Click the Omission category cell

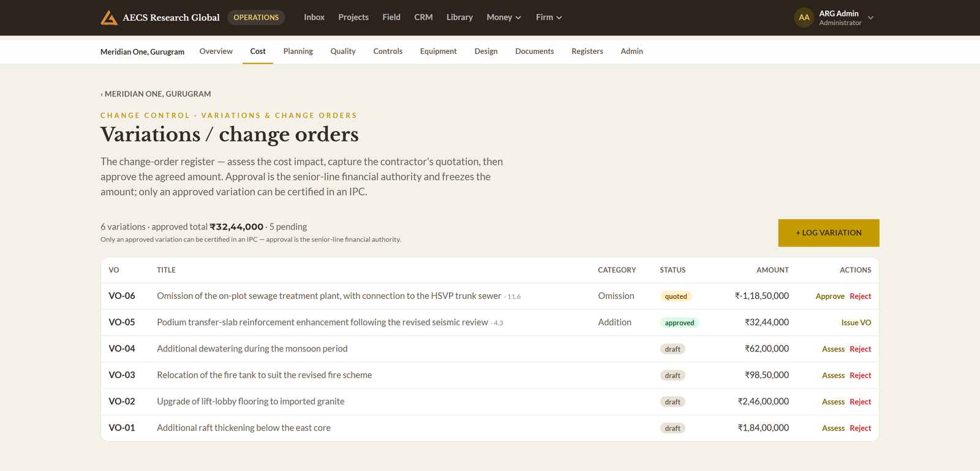pos(616,296)
